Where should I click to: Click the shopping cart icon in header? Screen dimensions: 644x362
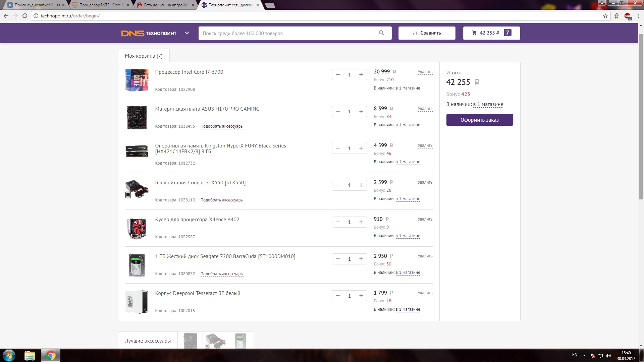[x=474, y=33]
